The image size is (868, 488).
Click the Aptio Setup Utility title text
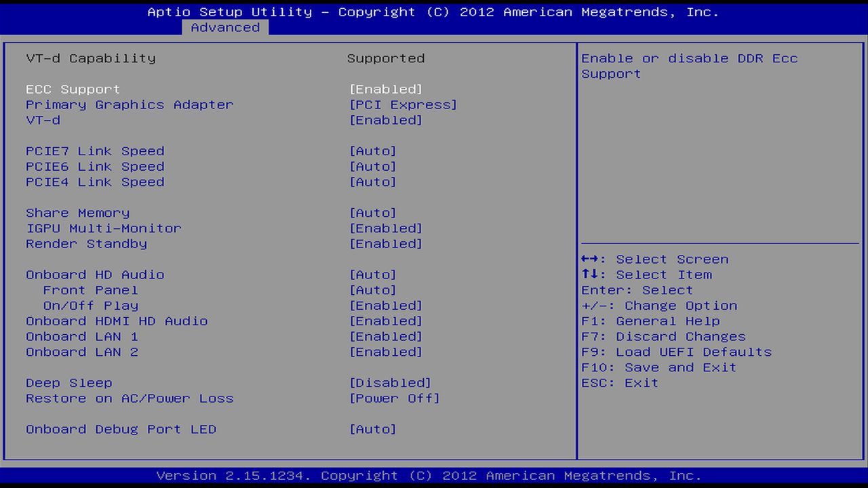point(433,12)
